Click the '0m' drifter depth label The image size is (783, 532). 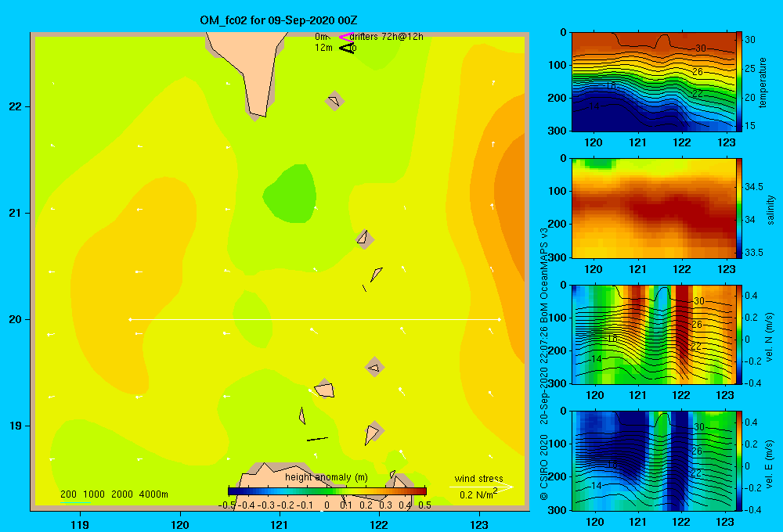(x=320, y=37)
